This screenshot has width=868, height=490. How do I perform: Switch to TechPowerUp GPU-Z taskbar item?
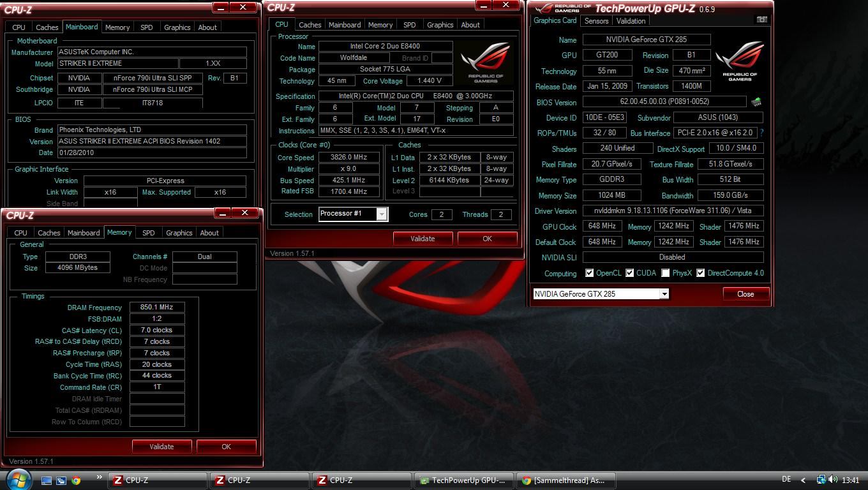point(463,480)
